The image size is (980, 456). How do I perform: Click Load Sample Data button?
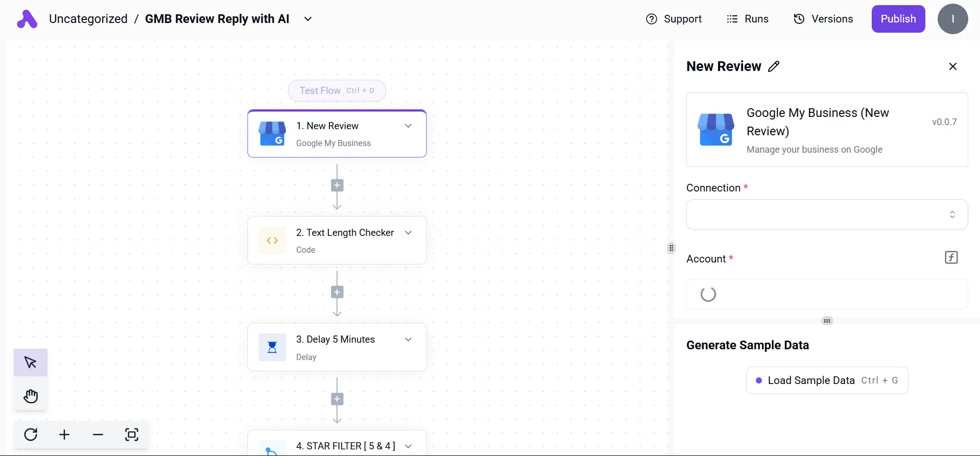[x=827, y=380]
